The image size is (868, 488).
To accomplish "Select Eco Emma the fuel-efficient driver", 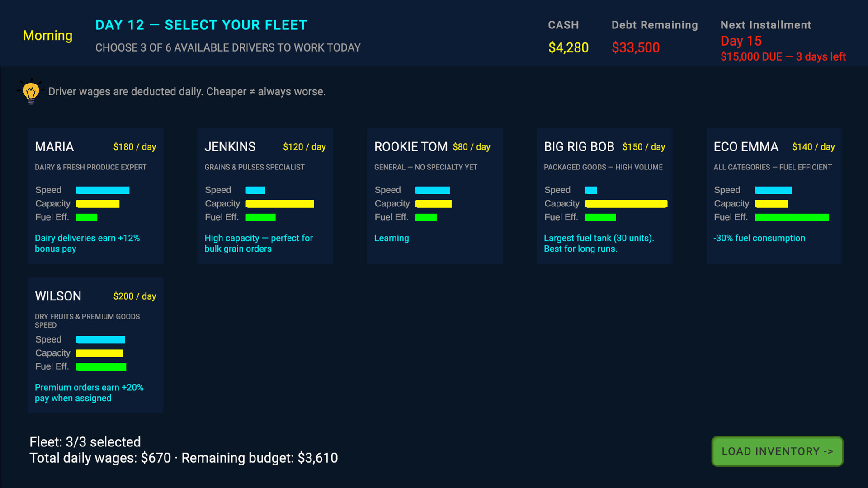I will point(774,196).
